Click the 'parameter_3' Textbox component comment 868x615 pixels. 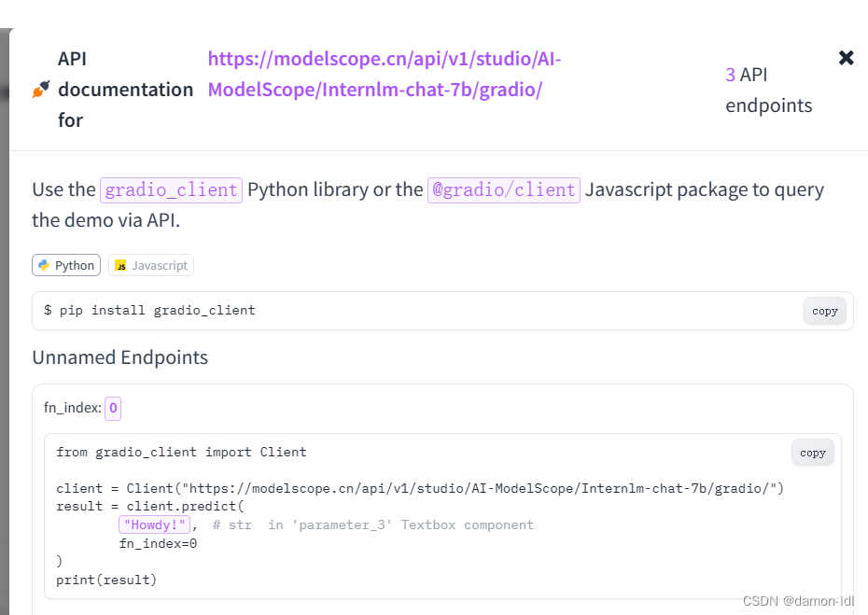[373, 524]
